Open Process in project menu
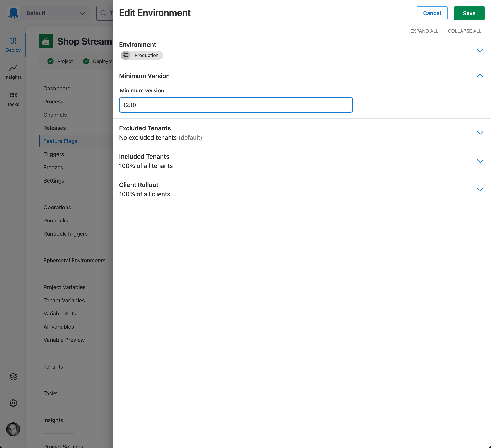 pyautogui.click(x=53, y=102)
